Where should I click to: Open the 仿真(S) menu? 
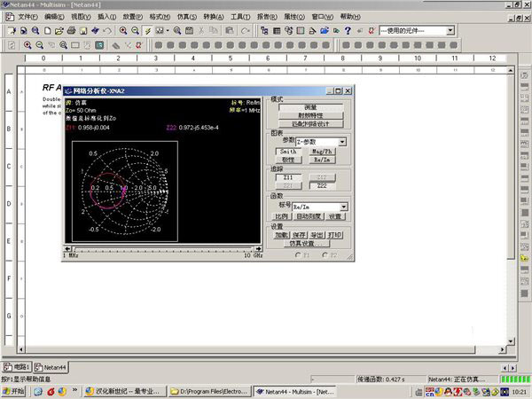pyautogui.click(x=185, y=17)
